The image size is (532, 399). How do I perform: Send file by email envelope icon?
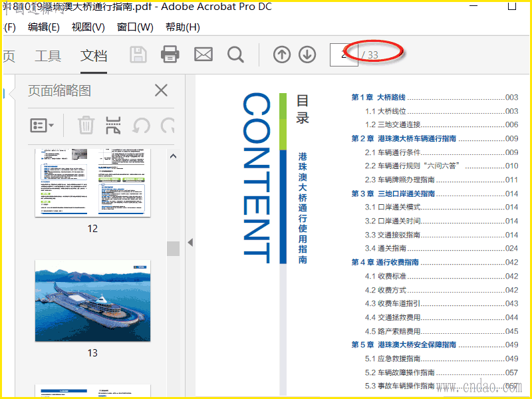pyautogui.click(x=203, y=55)
